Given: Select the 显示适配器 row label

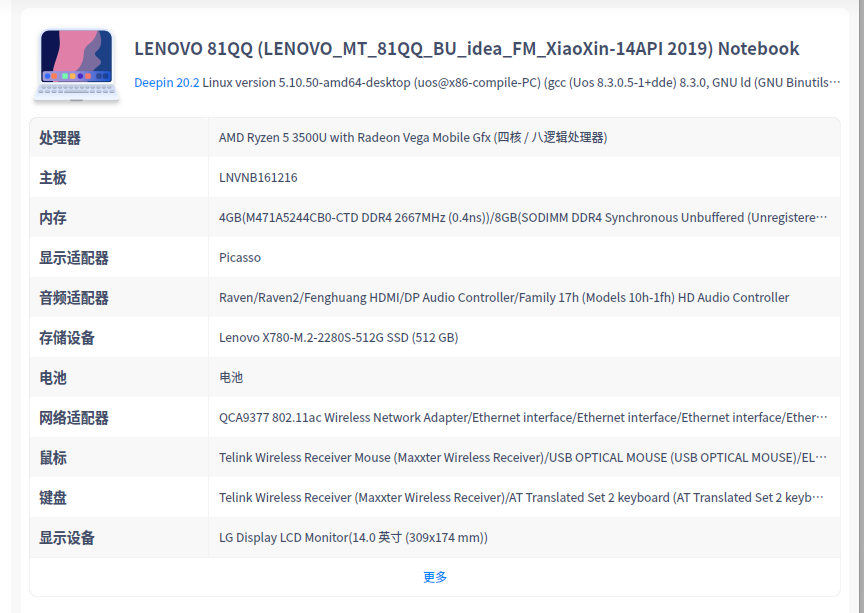Looking at the screenshot, I should (x=74, y=258).
